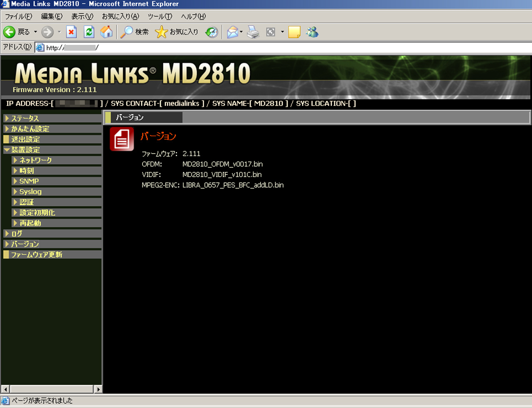Open the 表示(V) menu
The width and height of the screenshot is (532, 408).
pyautogui.click(x=82, y=17)
